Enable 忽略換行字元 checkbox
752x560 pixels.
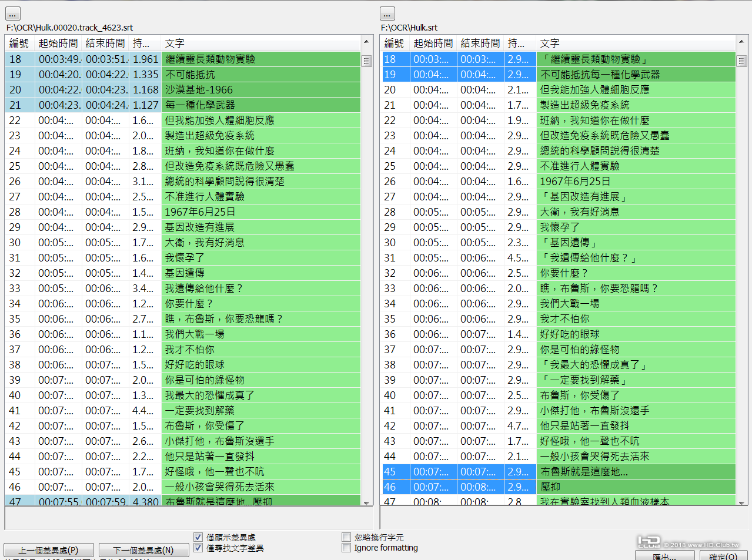click(346, 537)
